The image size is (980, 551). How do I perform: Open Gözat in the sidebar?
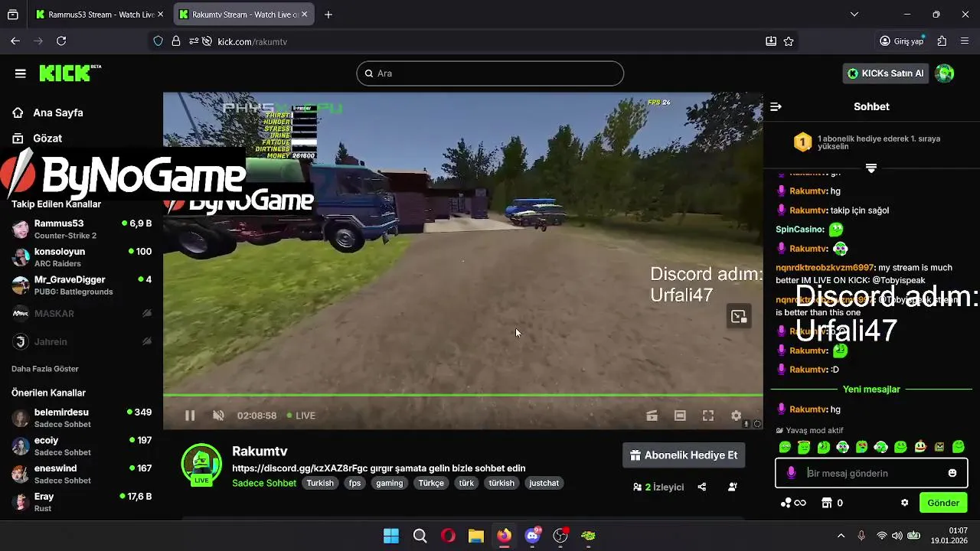click(37, 139)
